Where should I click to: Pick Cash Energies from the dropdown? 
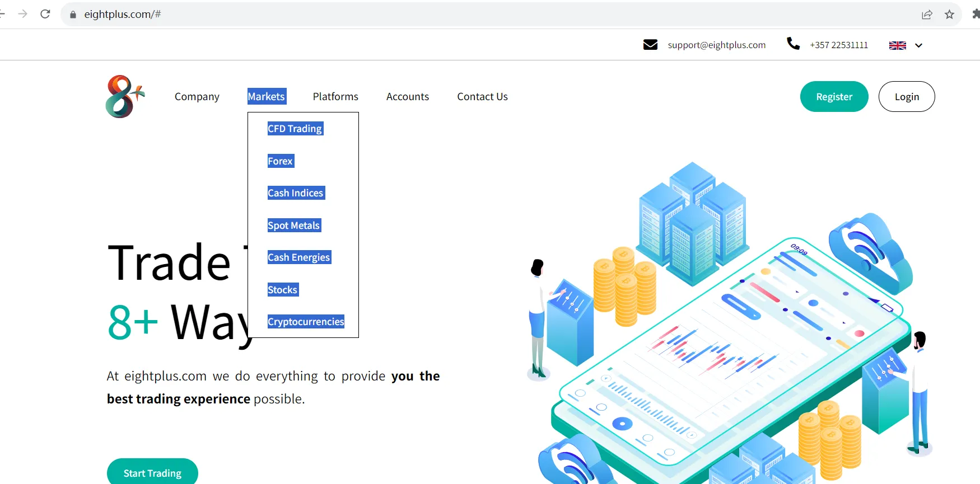point(299,257)
